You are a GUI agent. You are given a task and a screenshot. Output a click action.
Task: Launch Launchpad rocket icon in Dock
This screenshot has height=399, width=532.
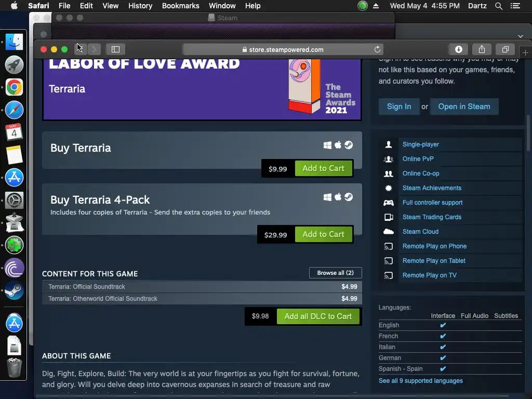coord(14,65)
